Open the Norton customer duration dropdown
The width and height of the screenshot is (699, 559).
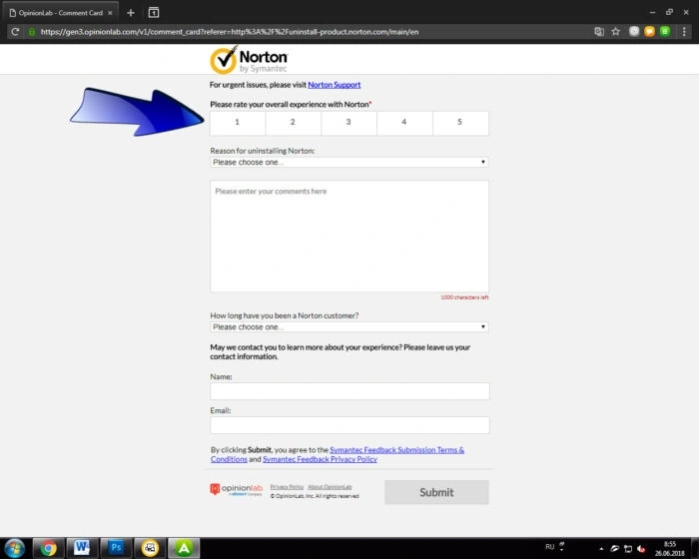349,327
